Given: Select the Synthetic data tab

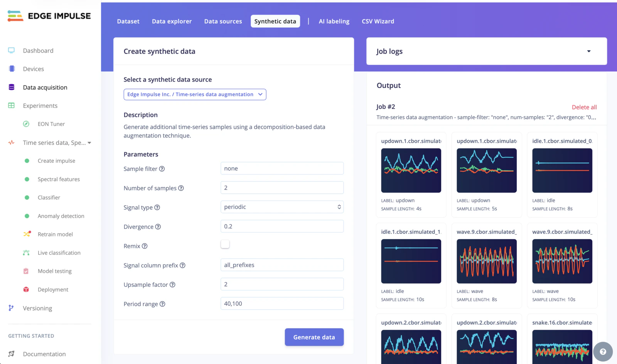Looking at the screenshot, I should pos(275,21).
